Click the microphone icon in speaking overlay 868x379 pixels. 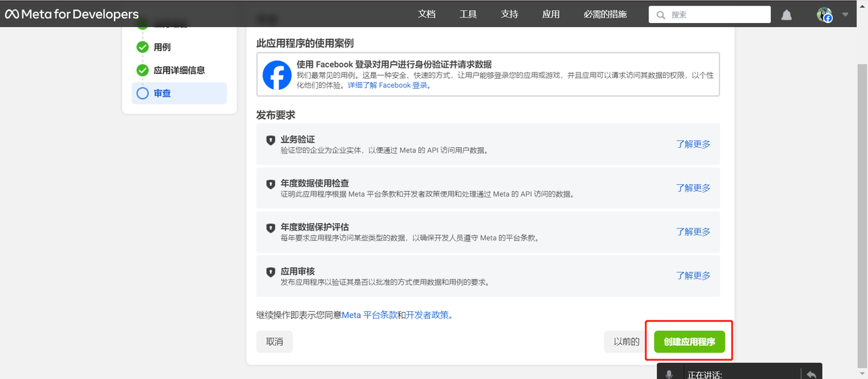coord(669,374)
